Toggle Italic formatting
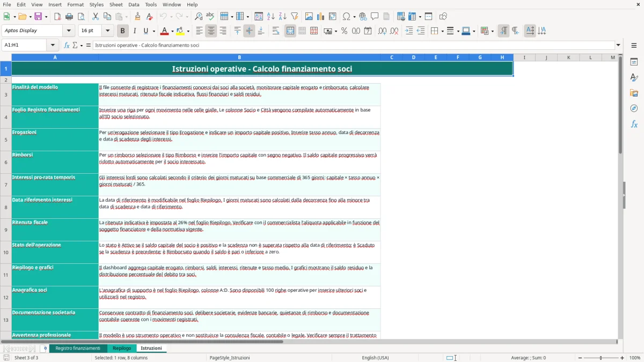The height and width of the screenshot is (362, 644). point(134,31)
